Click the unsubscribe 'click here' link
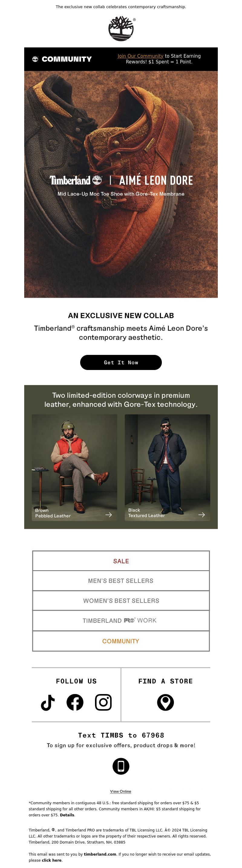242x868 pixels. pyautogui.click(x=52, y=860)
